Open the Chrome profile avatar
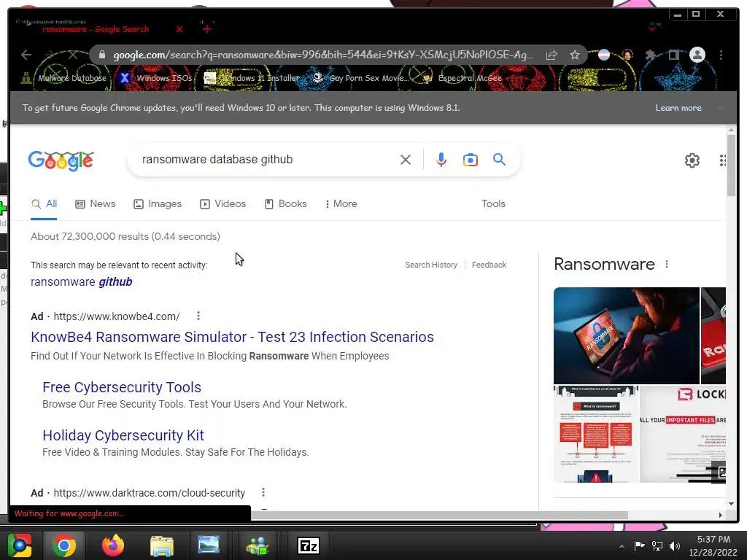This screenshot has height=560, width=747. coord(697,55)
